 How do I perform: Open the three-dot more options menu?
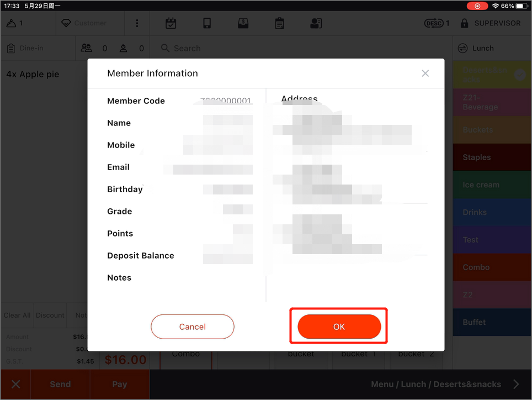point(137,23)
